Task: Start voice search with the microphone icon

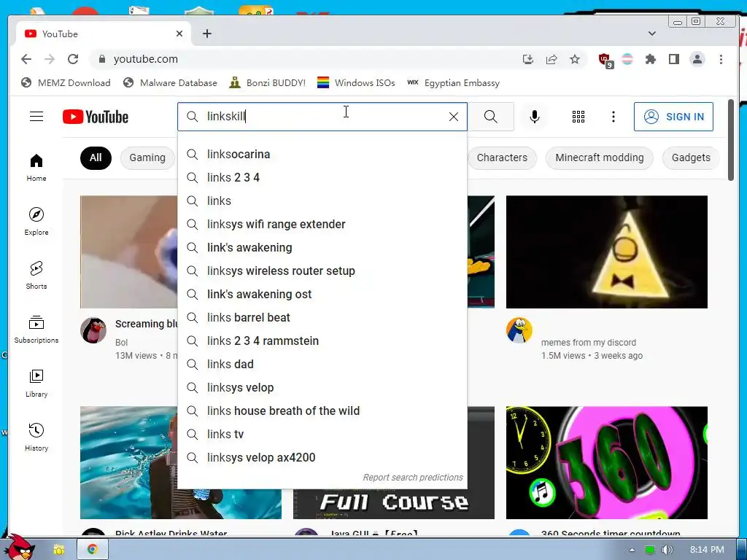Action: point(535,117)
